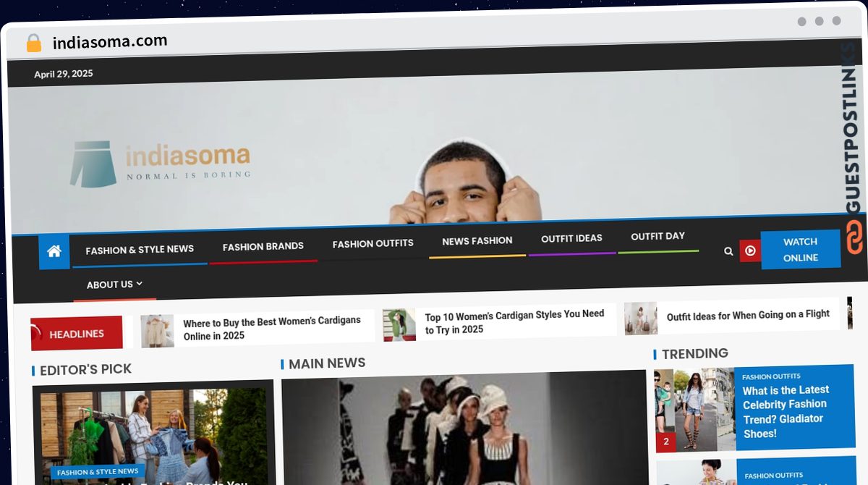Open the Gladiator Shoes trending article
The image size is (868, 485).
[785, 411]
